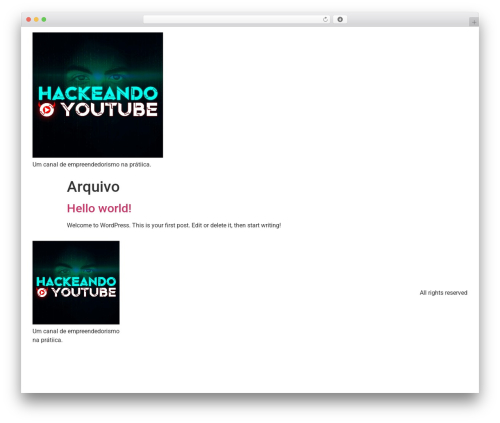
Task: Click the smaller Hackeando YouTube footer logo
Action: click(x=76, y=283)
